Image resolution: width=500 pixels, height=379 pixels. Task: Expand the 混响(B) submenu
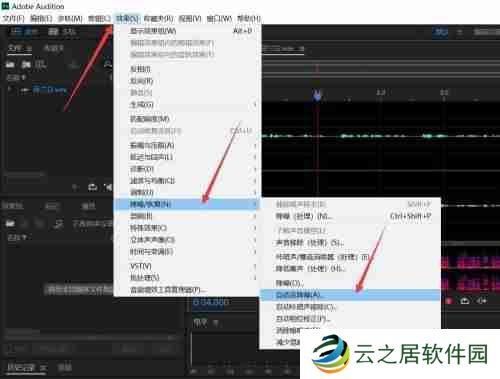pyautogui.click(x=187, y=216)
